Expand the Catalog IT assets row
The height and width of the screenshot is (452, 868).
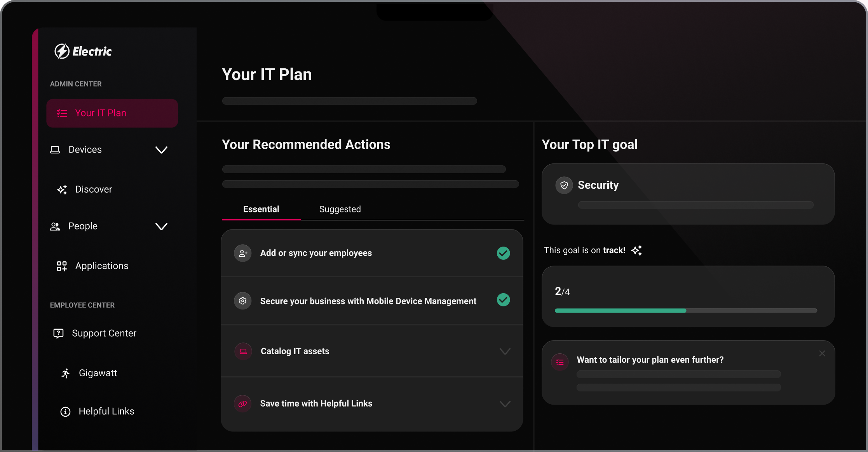click(505, 351)
